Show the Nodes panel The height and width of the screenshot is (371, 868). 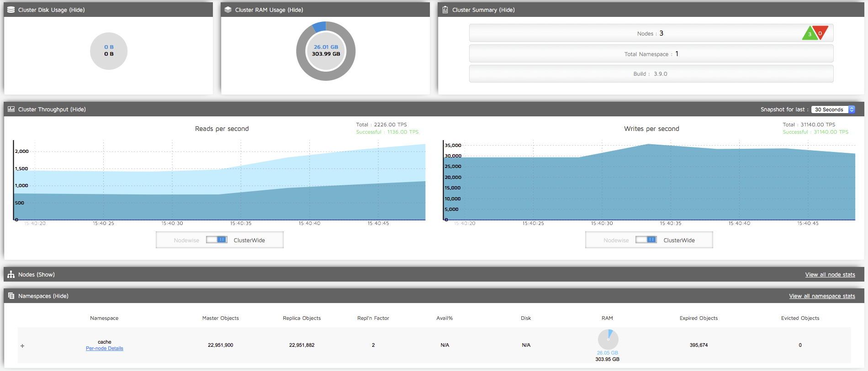point(46,274)
